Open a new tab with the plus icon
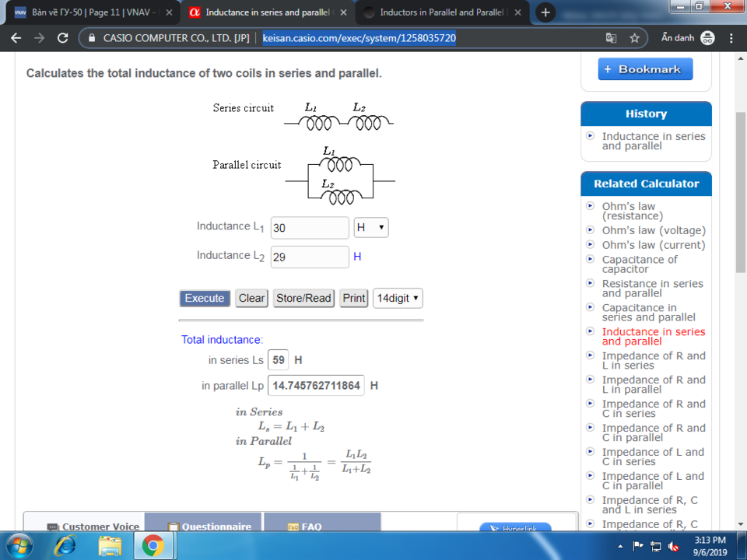Viewport: 747px width, 560px height. pyautogui.click(x=545, y=12)
